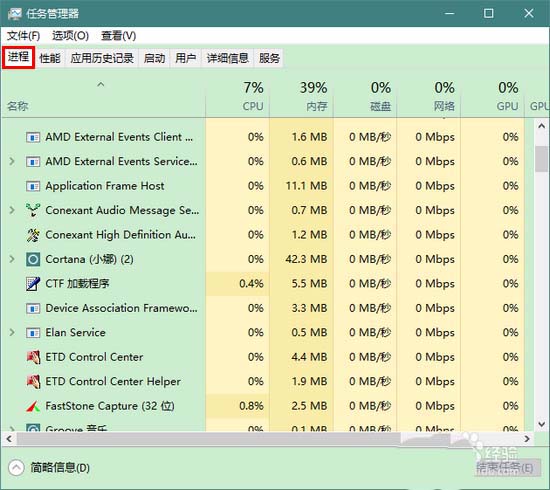Click the horizontal scrollbar thumb
The image size is (550, 490).
209,439
